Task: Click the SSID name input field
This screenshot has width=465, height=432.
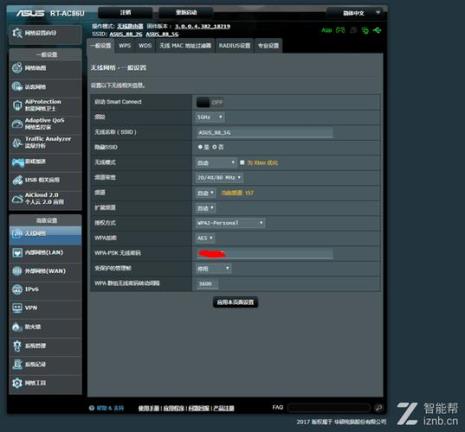Action: pyautogui.click(x=264, y=133)
